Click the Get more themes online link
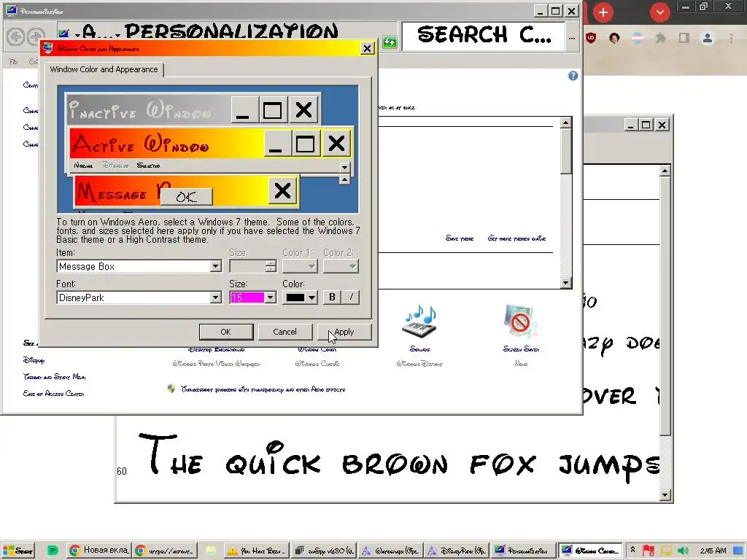Screen dimensions: 747x560 [x=516, y=238]
